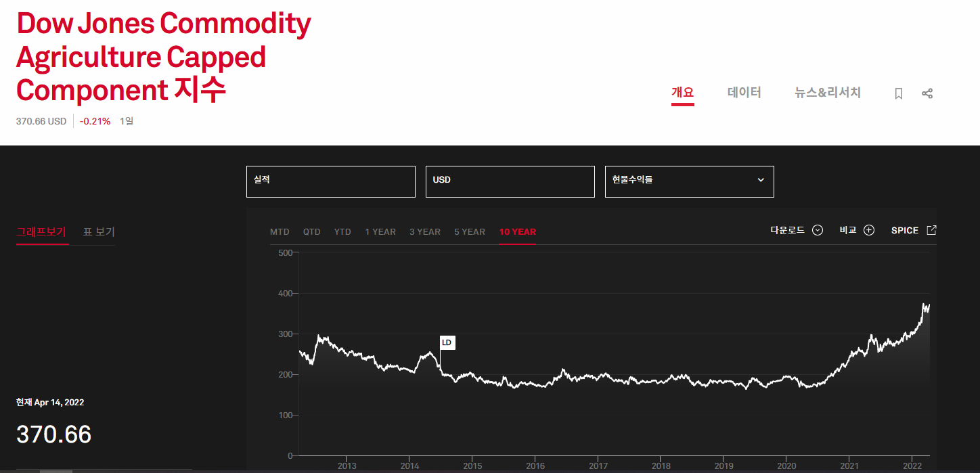
Task: Click the 2014 x-axis label
Action: (x=409, y=466)
